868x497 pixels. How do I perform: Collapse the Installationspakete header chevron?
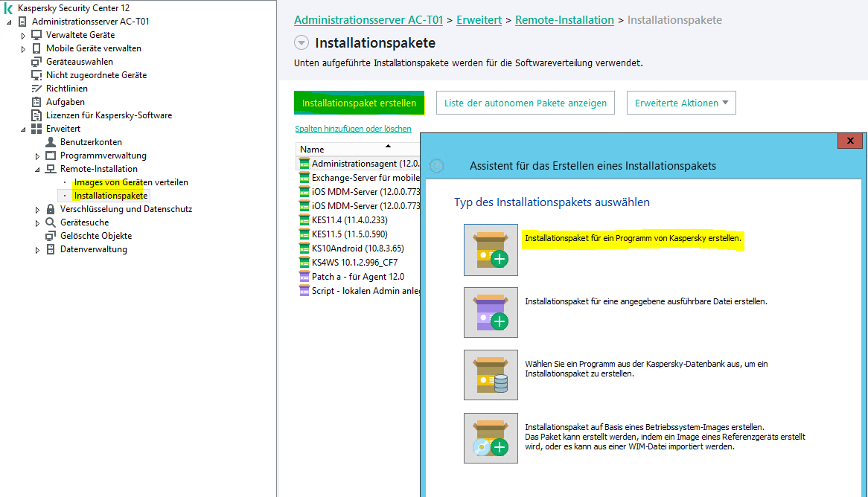click(301, 43)
